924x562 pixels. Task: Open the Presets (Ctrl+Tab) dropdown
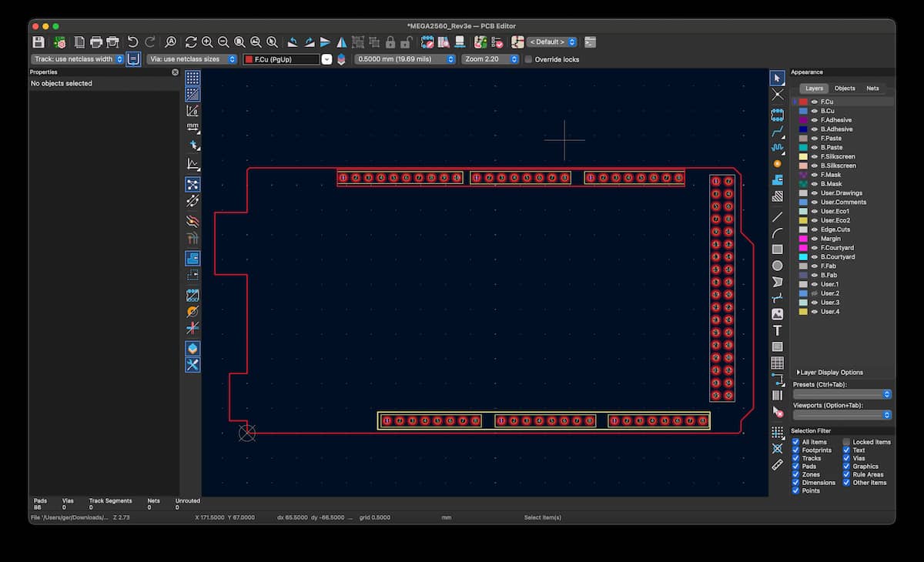click(842, 394)
